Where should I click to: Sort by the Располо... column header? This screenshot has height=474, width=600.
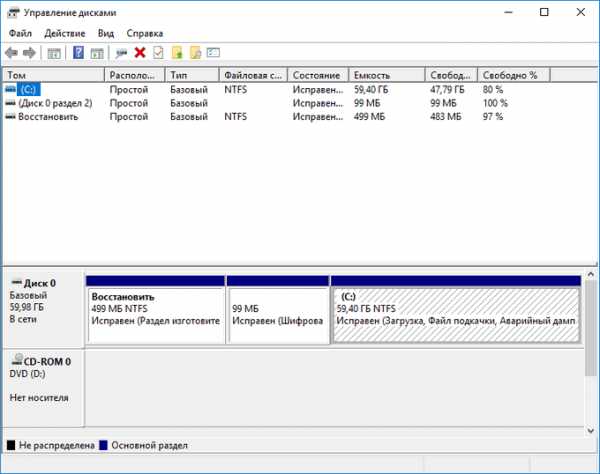[135, 75]
